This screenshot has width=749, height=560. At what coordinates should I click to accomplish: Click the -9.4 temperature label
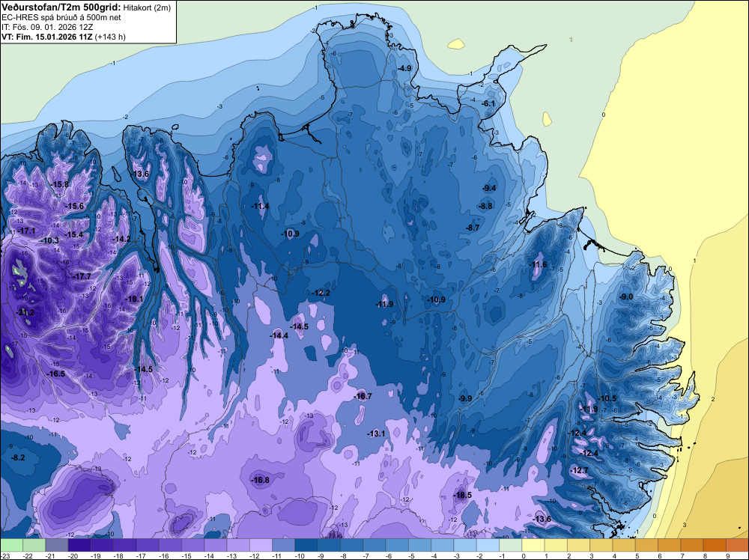(x=489, y=188)
